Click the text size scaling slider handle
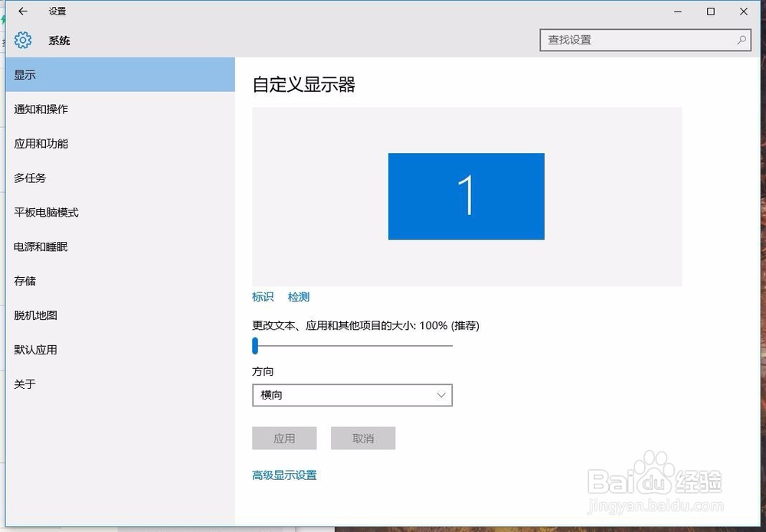The height and width of the screenshot is (532, 766). (x=255, y=345)
